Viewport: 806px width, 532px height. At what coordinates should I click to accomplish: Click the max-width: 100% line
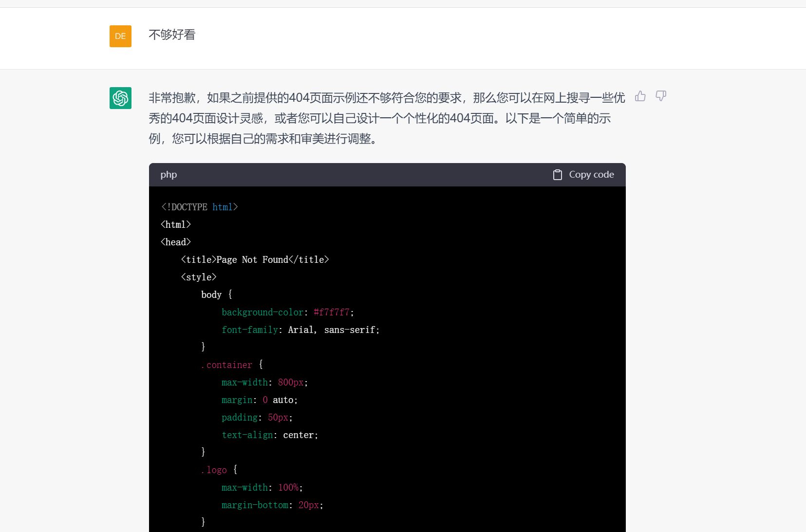pyautogui.click(x=262, y=487)
